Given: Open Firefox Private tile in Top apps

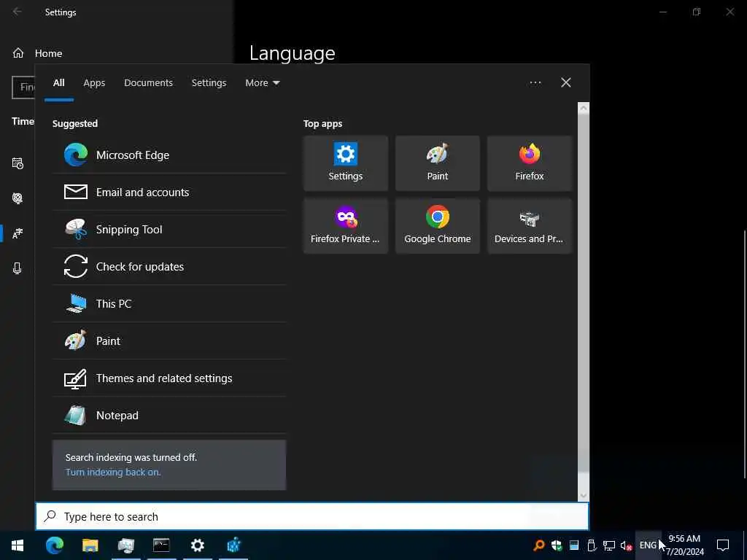Looking at the screenshot, I should 345,226.
